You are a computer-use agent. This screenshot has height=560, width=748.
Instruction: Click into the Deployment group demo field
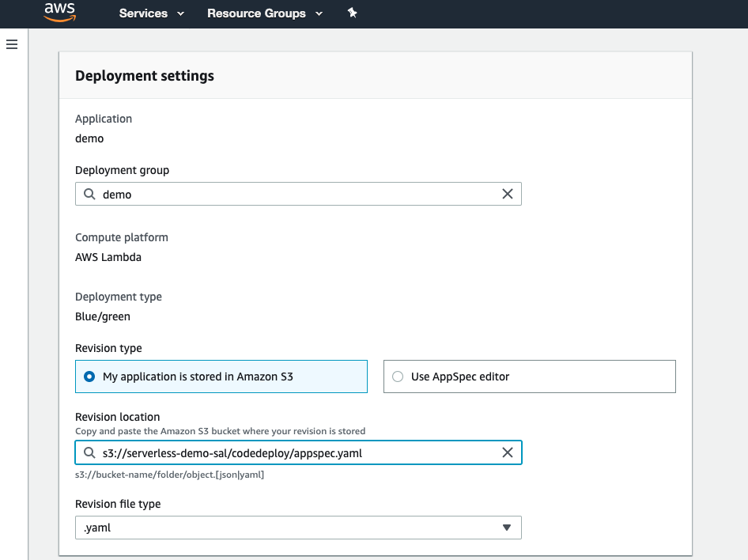pyautogui.click(x=298, y=194)
